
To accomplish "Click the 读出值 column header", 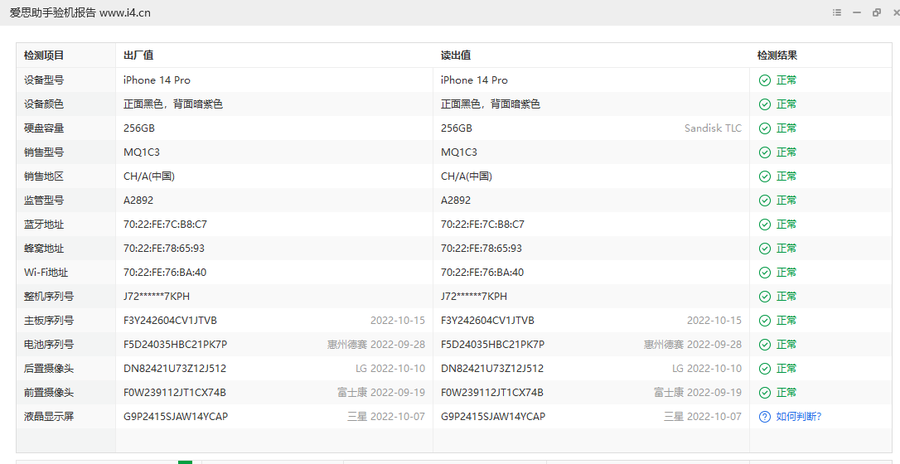I will click(456, 56).
